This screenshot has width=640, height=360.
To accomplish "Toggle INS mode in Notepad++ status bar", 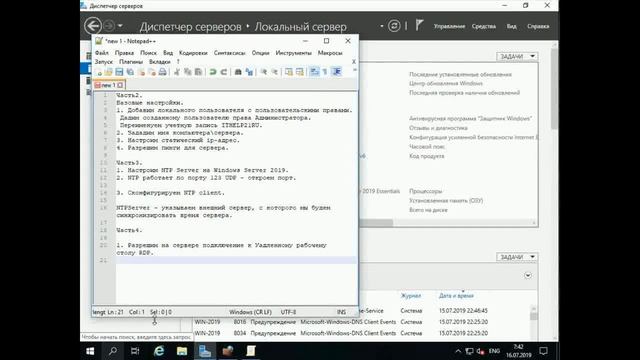I will click(x=342, y=312).
